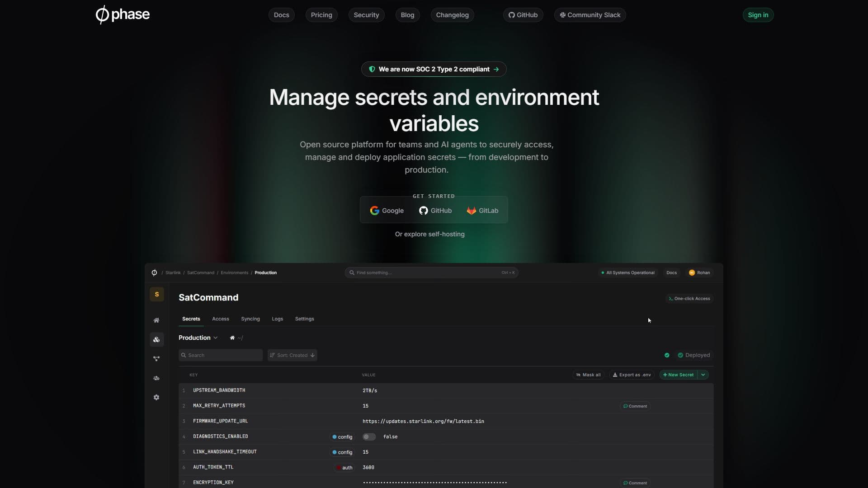
Task: Click the firmware URL value updates.starlink.org
Action: (x=423, y=421)
